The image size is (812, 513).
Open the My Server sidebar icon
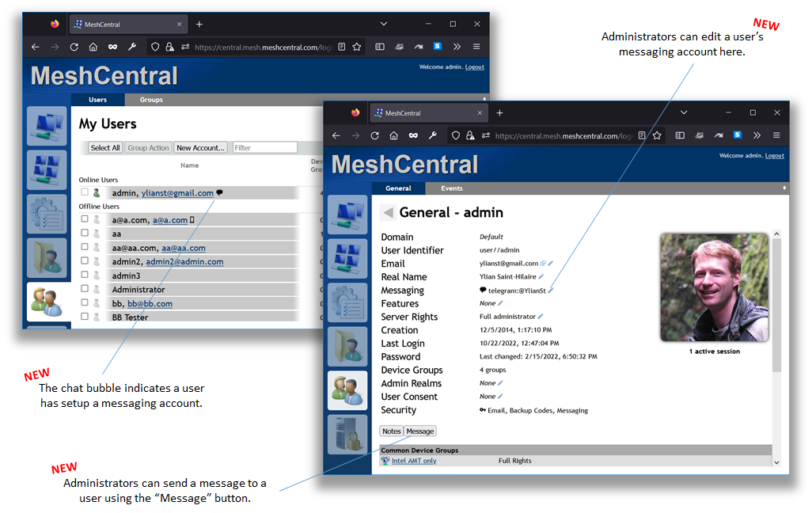(x=348, y=433)
